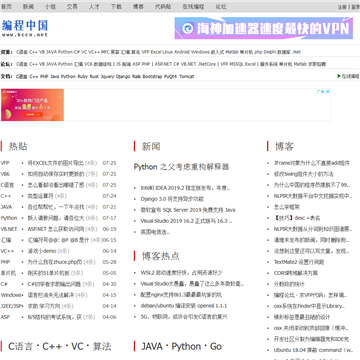This screenshot has height=360, width=360.
Task: Open blog post 【技巧】desc +表名
Action: point(297,218)
